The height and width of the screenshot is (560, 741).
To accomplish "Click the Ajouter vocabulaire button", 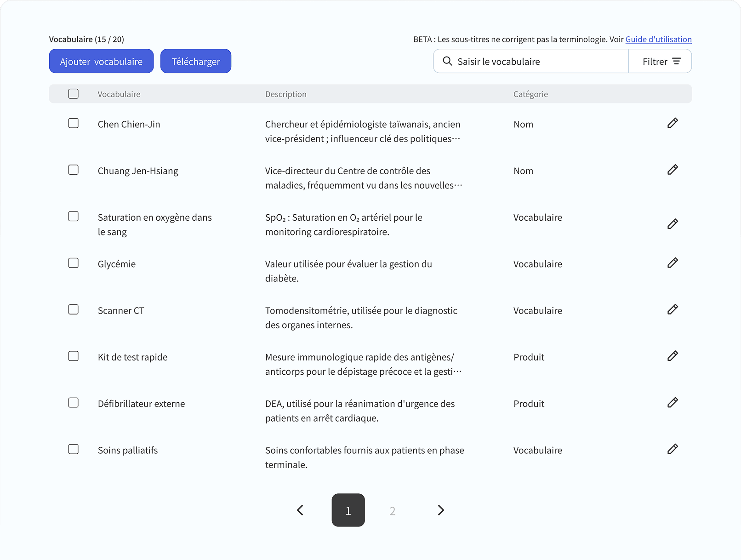I will 101,62.
